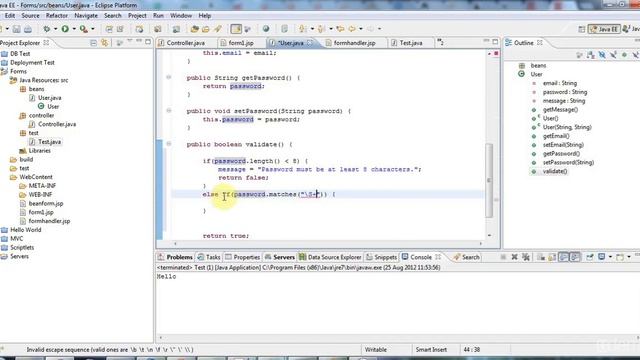Open the Problems tab
Image resolution: width=640 pixels, height=360 pixels.
point(176,257)
